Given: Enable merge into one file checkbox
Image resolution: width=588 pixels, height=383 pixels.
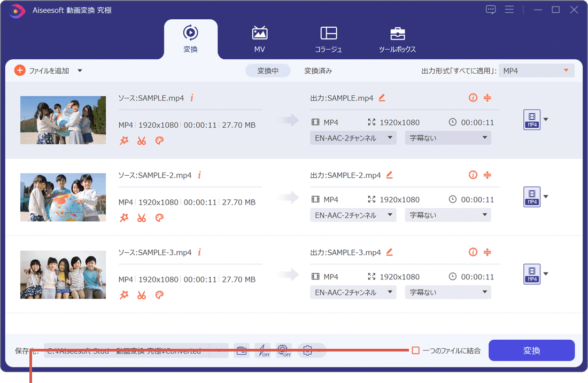Looking at the screenshot, I should [415, 350].
